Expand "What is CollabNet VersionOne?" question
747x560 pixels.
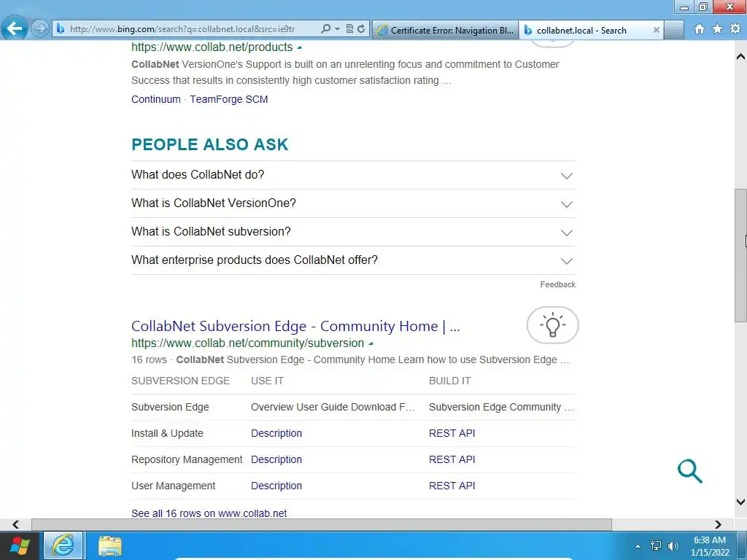coord(353,203)
